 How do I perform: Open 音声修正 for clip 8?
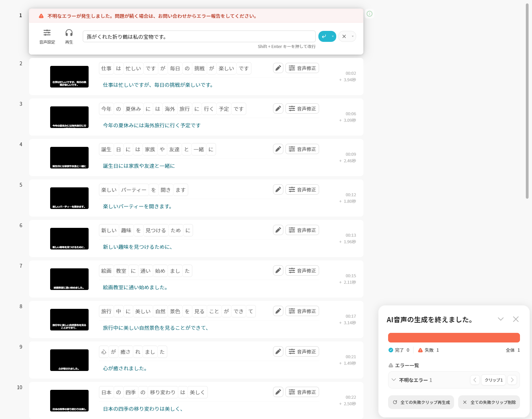pos(302,311)
